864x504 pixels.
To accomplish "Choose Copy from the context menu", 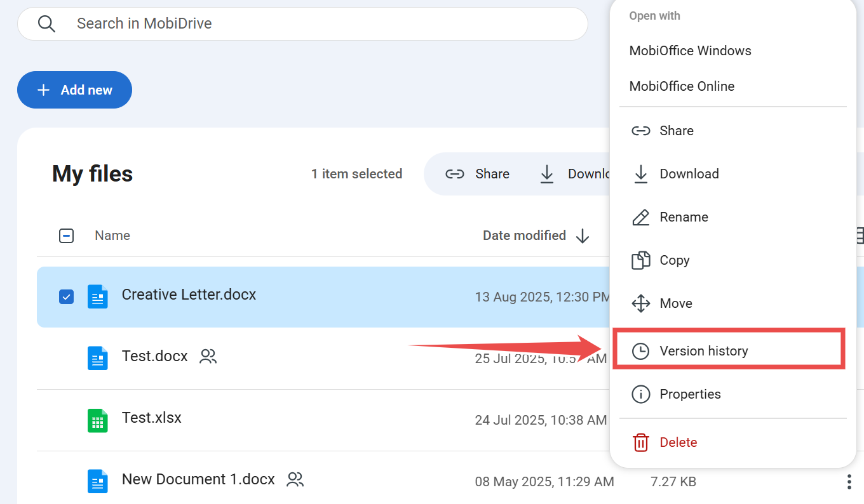I will click(x=733, y=260).
